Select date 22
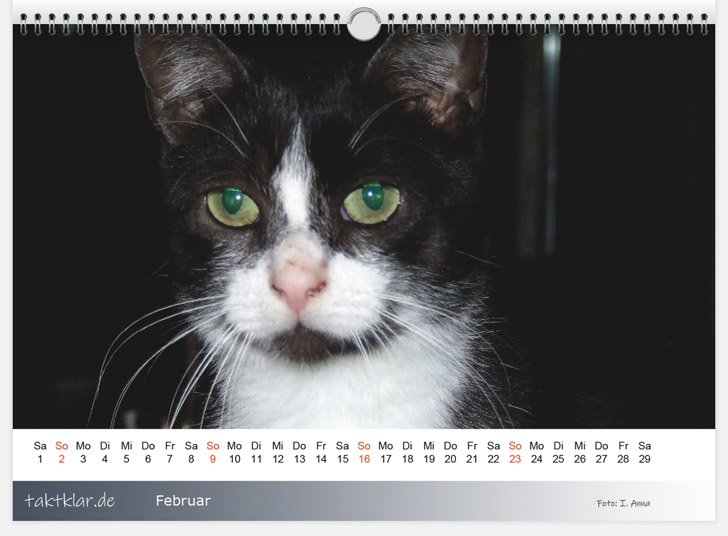Viewport: 728px width, 536px height. [x=494, y=459]
